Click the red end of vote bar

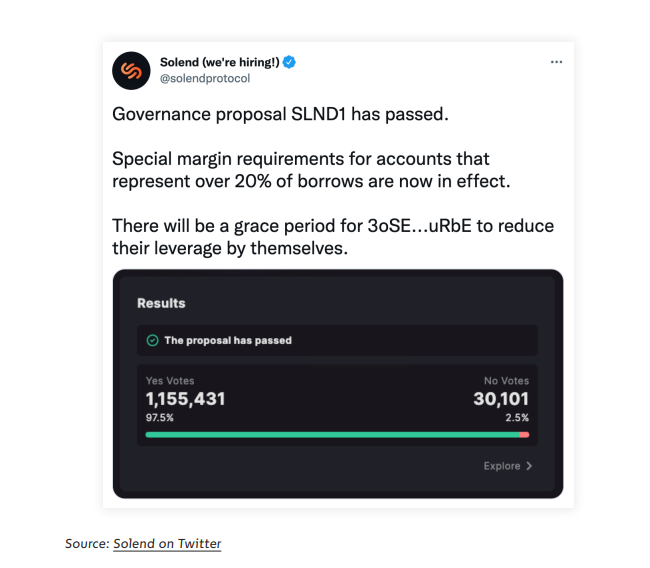pyautogui.click(x=524, y=435)
